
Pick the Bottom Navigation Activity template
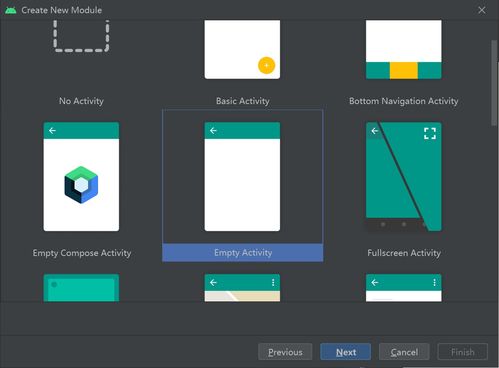point(404,49)
